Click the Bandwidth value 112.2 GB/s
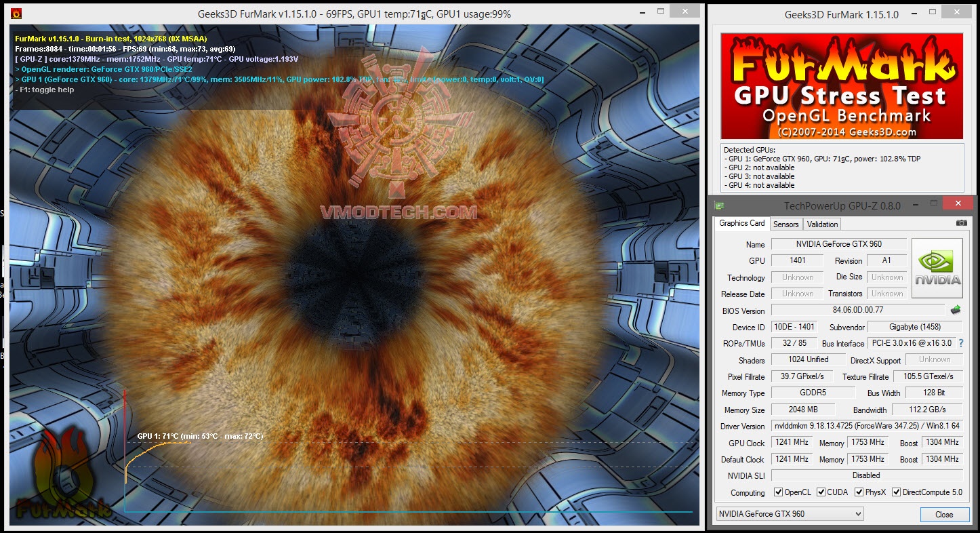Viewport: 980px width, 533px height. (x=927, y=410)
